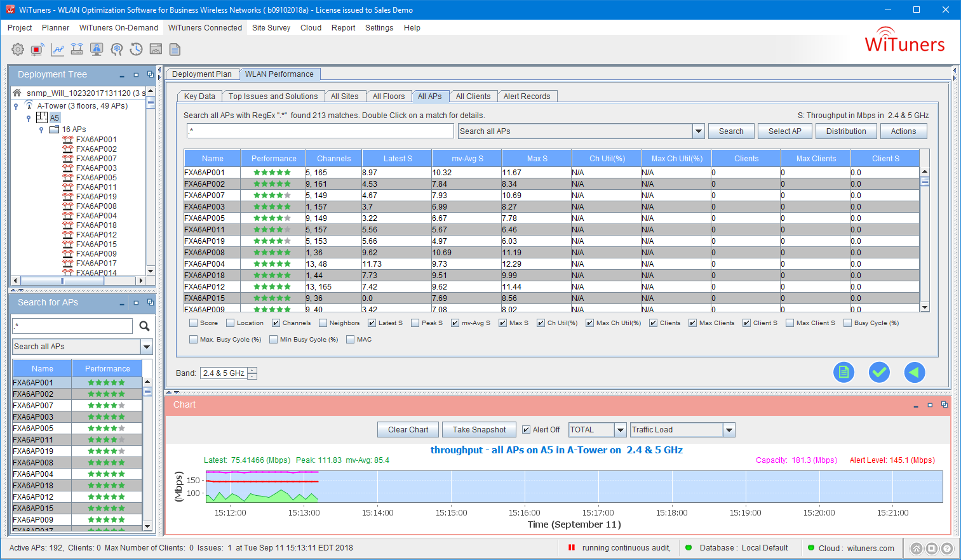Click the blue round green checkmark button
This screenshot has width=961, height=560.
(879, 373)
